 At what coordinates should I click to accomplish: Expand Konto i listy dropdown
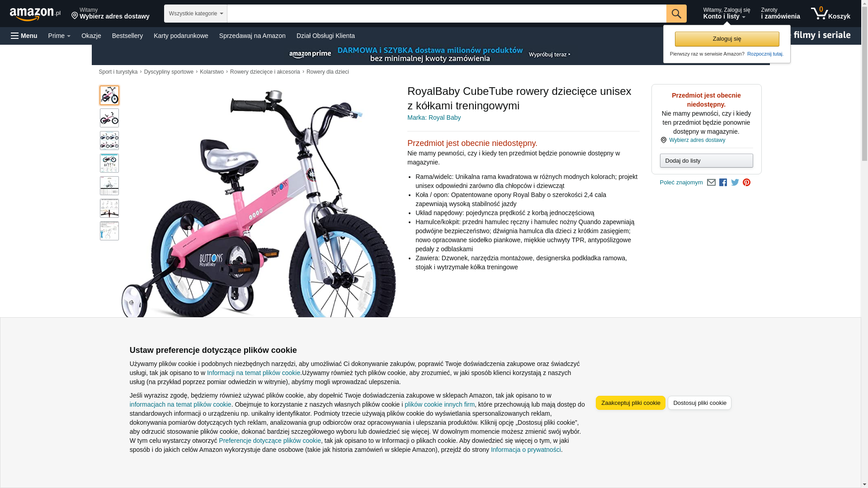726,14
